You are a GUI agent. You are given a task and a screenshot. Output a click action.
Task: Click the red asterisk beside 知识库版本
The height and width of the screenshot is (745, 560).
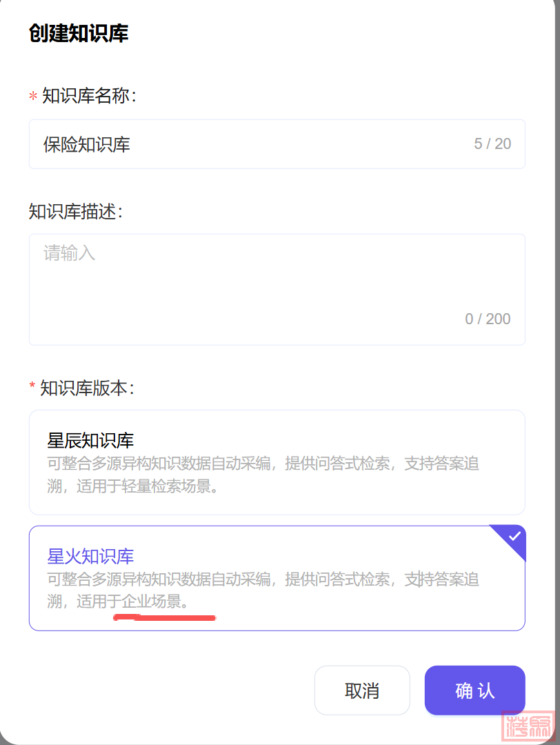click(x=32, y=387)
